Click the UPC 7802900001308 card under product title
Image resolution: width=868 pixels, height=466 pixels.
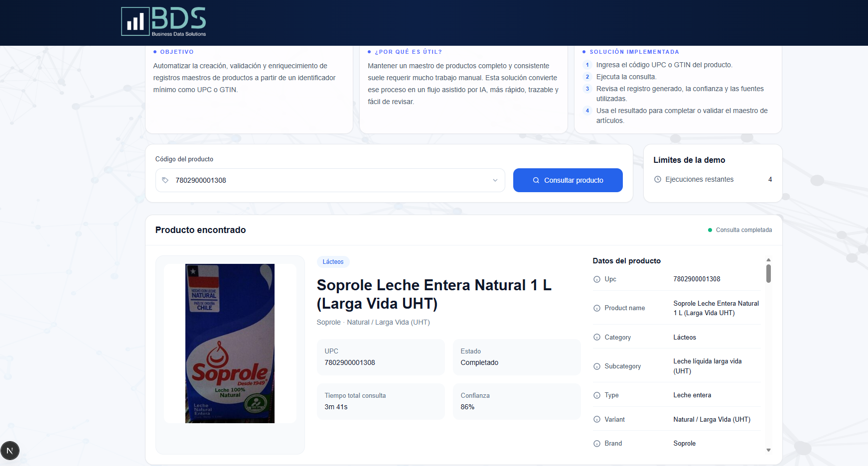tap(381, 357)
